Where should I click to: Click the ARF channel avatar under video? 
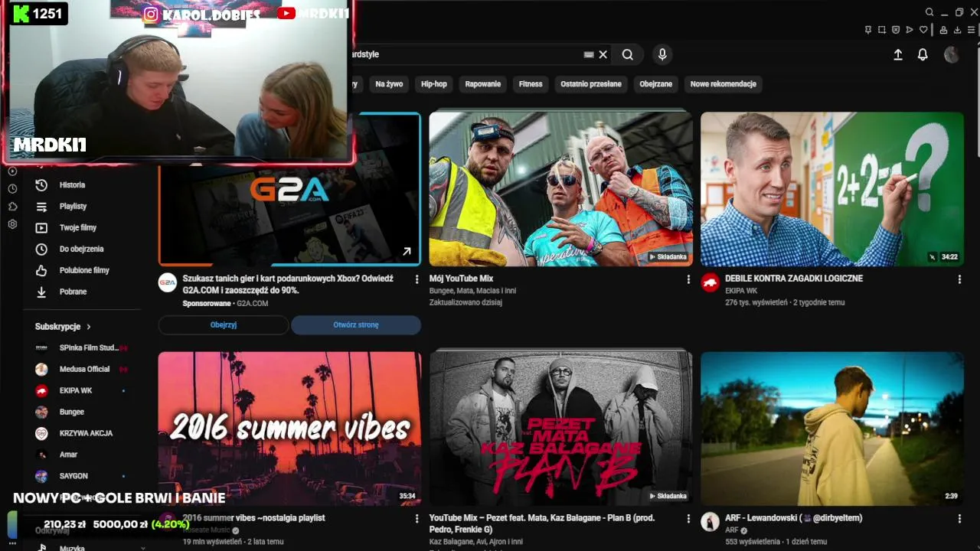tap(710, 522)
